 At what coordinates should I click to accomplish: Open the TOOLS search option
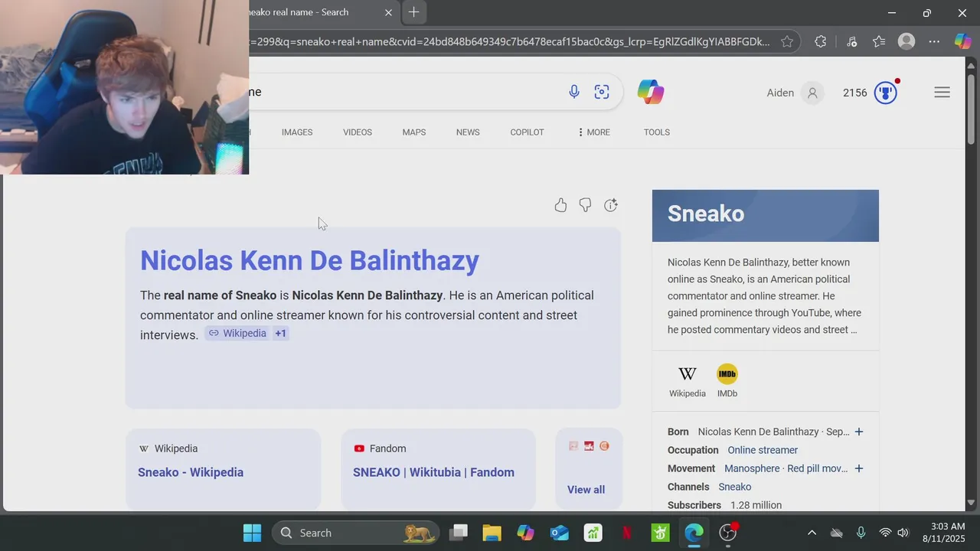click(x=657, y=132)
